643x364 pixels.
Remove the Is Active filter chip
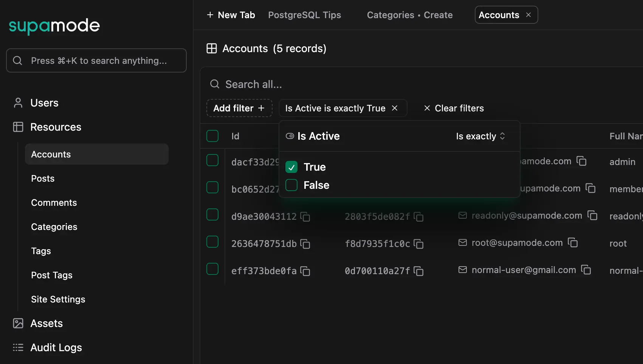(395, 108)
